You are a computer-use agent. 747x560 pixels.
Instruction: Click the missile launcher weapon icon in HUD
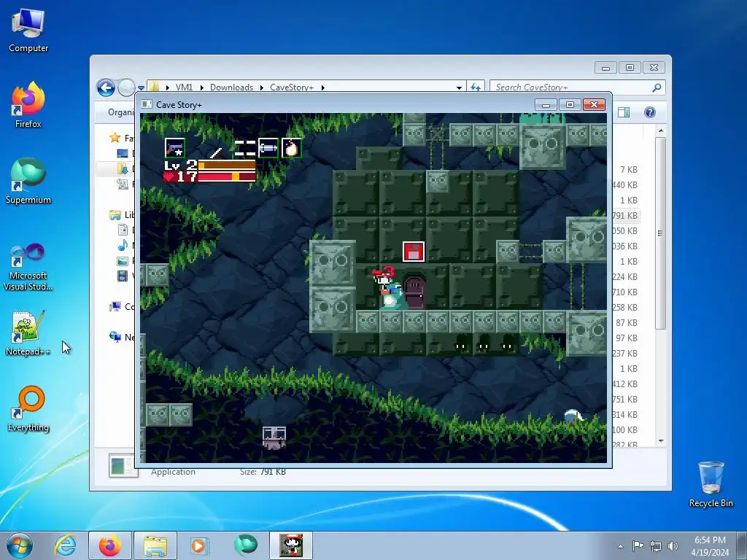(x=268, y=148)
